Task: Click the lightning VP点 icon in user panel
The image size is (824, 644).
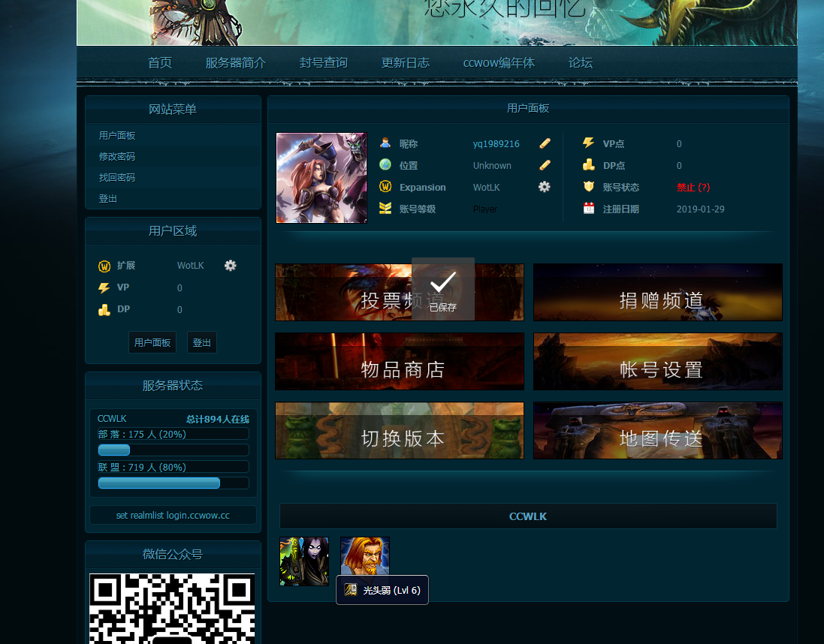Action: tap(589, 143)
